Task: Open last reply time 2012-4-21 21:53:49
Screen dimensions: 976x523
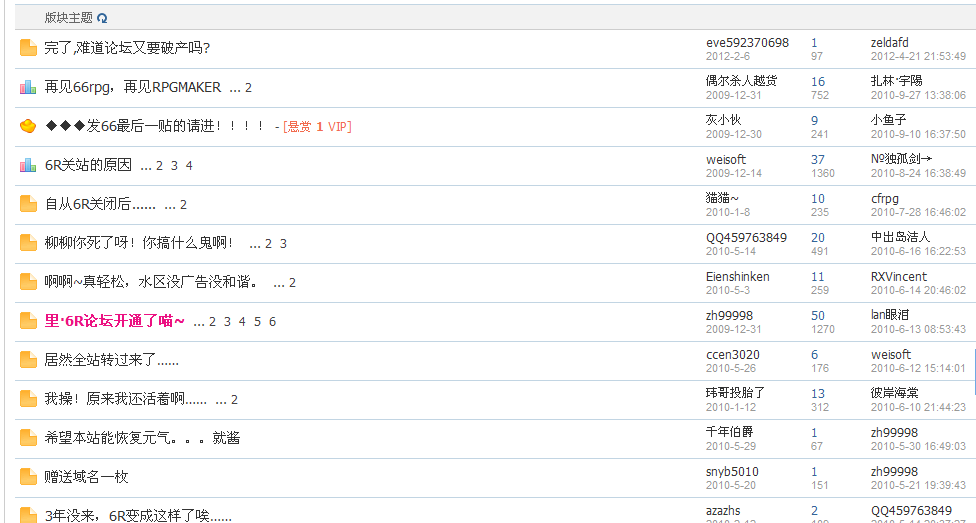Action: [918, 57]
